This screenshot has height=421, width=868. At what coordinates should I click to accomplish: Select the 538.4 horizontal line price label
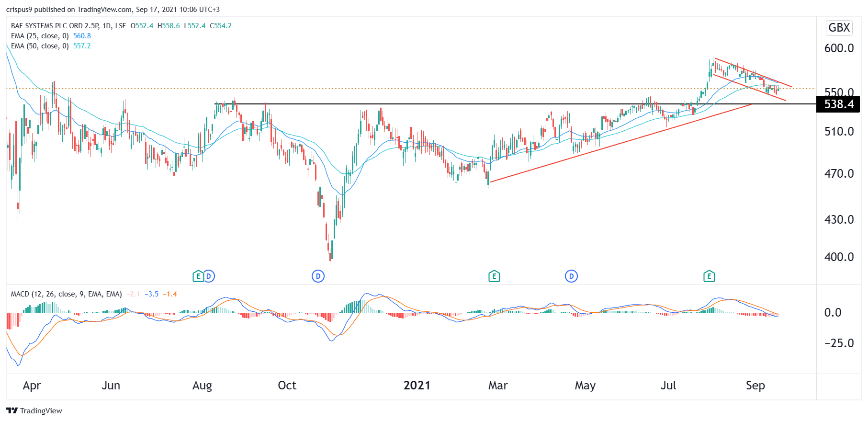(x=838, y=104)
